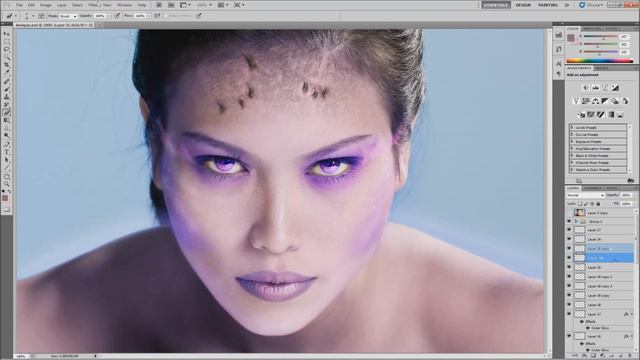Click the Layer 3 copy thumbnail
This screenshot has width=640, height=360.
[x=580, y=213]
